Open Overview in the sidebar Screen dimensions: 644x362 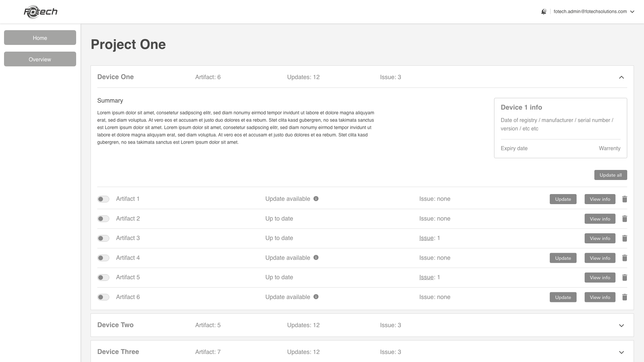click(40, 59)
